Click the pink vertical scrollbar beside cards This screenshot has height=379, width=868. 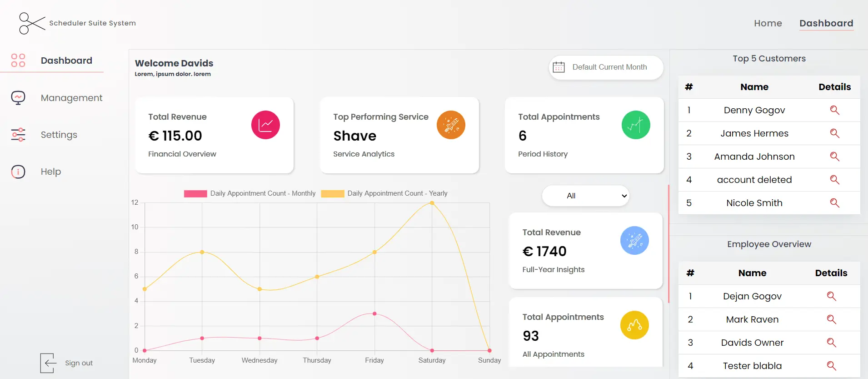(668, 243)
